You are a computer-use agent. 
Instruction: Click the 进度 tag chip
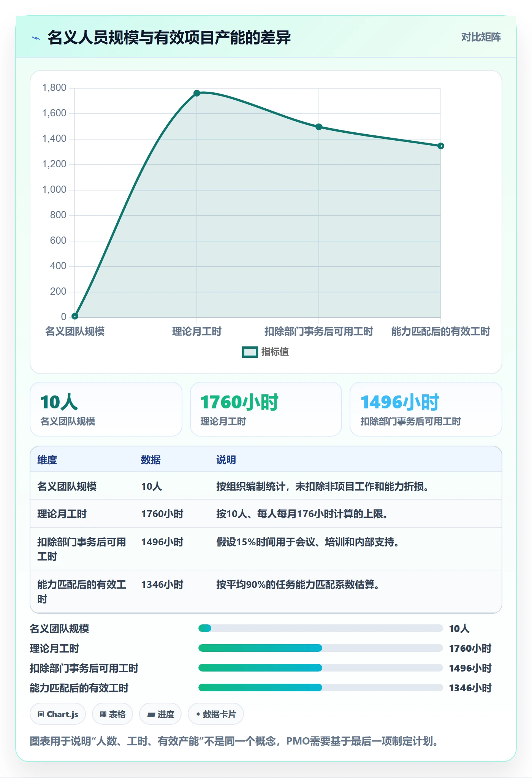[160, 714]
